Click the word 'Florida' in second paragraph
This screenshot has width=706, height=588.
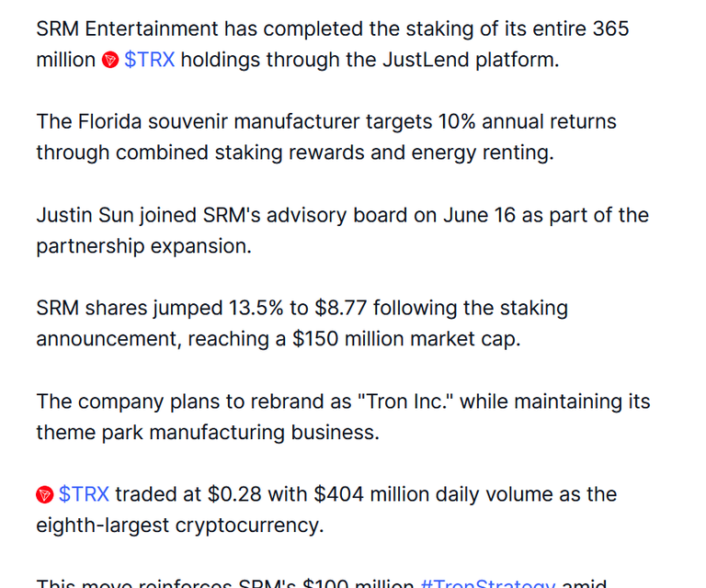pos(110,122)
